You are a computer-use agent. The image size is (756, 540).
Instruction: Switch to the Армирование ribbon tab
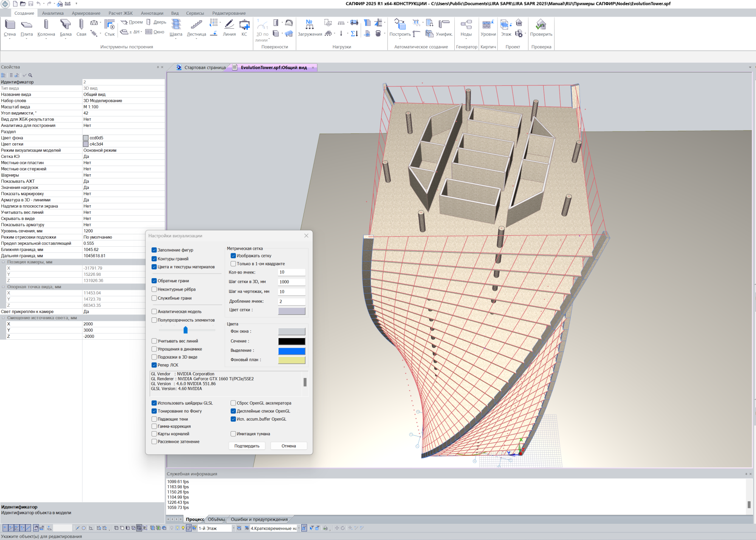pyautogui.click(x=86, y=13)
